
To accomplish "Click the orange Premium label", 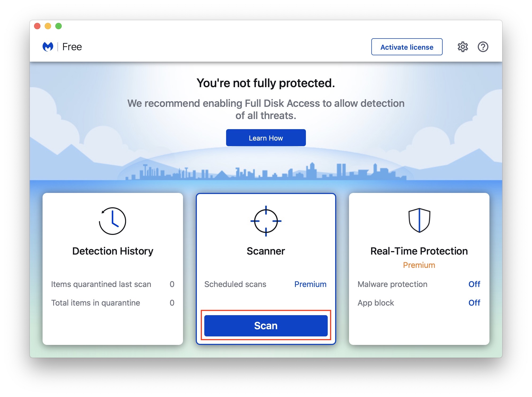I will [x=419, y=265].
